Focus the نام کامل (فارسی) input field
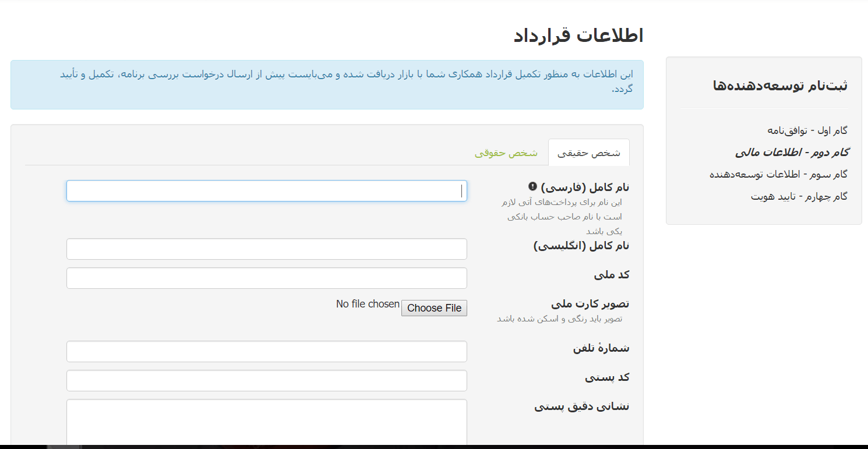The width and height of the screenshot is (868, 449). [267, 191]
